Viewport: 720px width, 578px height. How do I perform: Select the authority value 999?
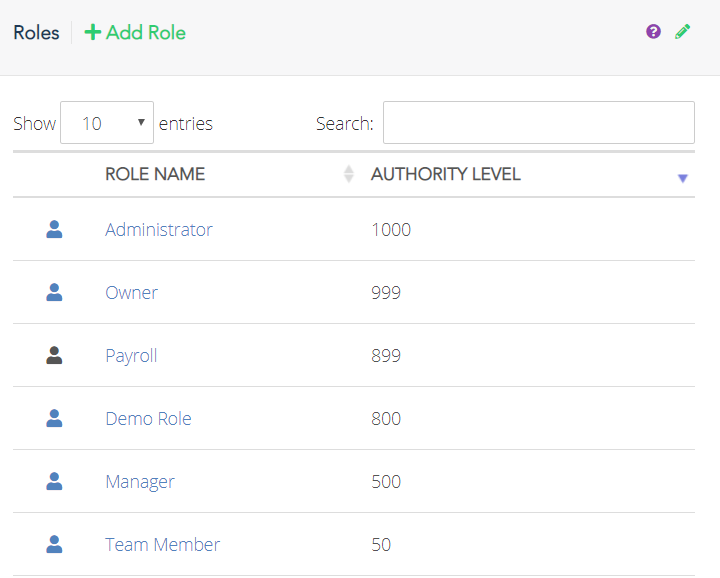386,292
